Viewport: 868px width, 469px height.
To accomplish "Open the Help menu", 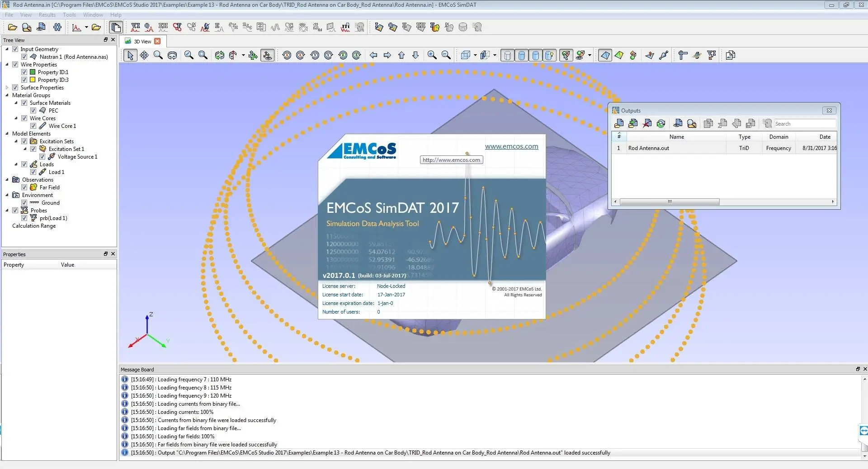I will pyautogui.click(x=116, y=14).
